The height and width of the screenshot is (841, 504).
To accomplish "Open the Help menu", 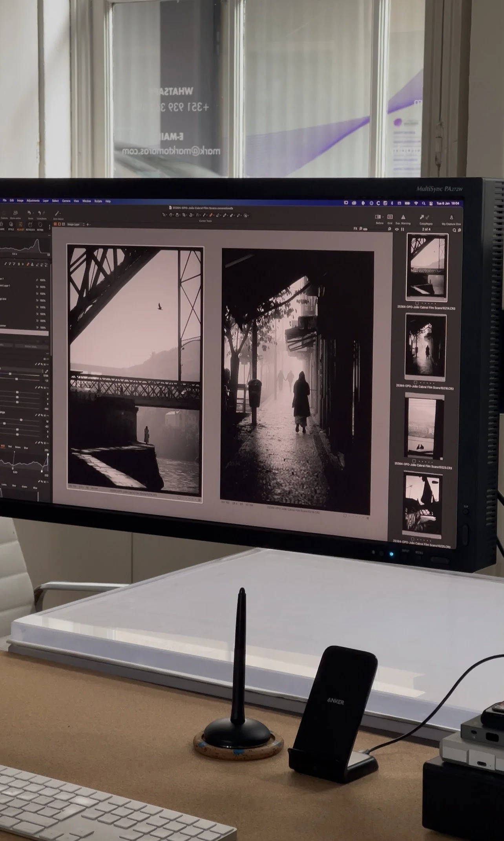I will 108,201.
